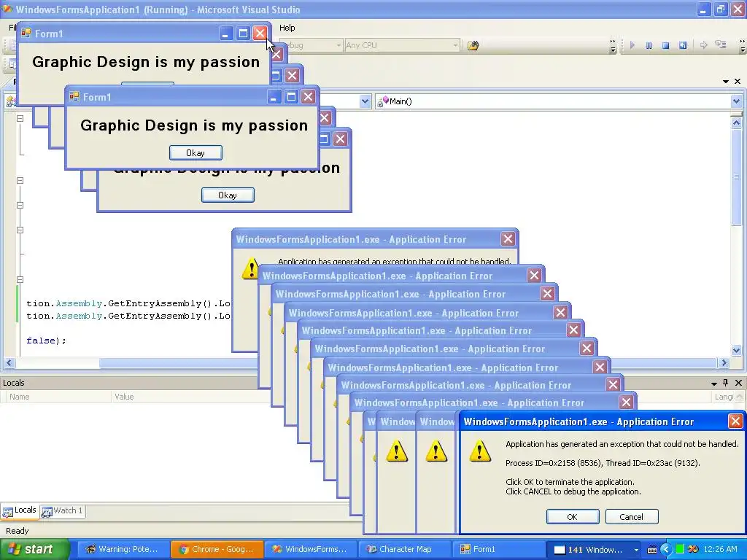This screenshot has height=560, width=747.
Task: Click OK in the frontmost Application Error dialog
Action: pyautogui.click(x=572, y=517)
